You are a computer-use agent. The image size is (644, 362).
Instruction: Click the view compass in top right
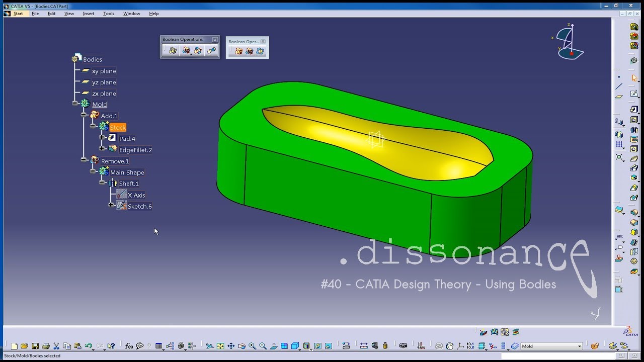tap(569, 42)
